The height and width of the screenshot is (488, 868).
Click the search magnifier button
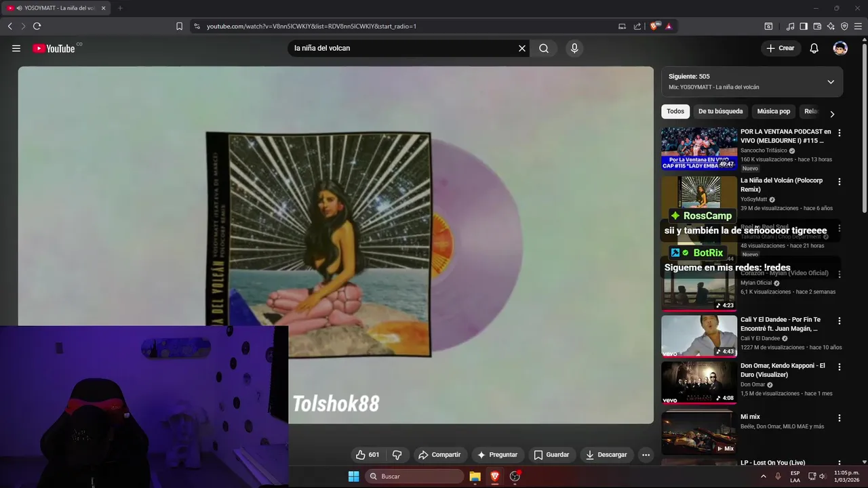click(x=544, y=48)
